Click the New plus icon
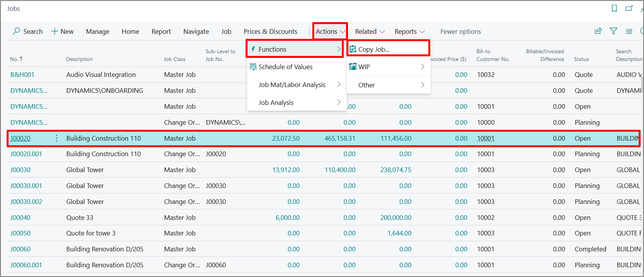The width and height of the screenshot is (644, 277). pyautogui.click(x=55, y=31)
